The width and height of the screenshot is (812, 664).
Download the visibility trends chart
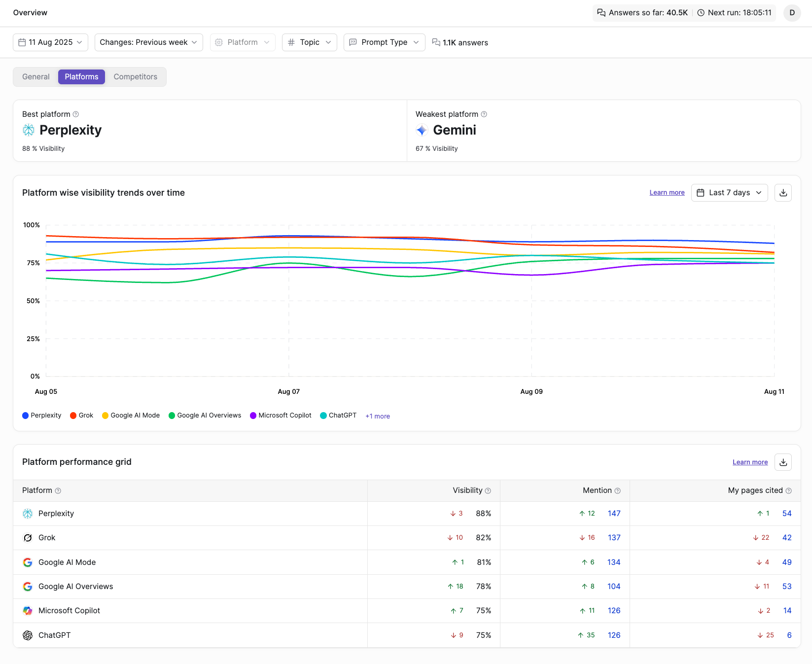[x=783, y=193]
